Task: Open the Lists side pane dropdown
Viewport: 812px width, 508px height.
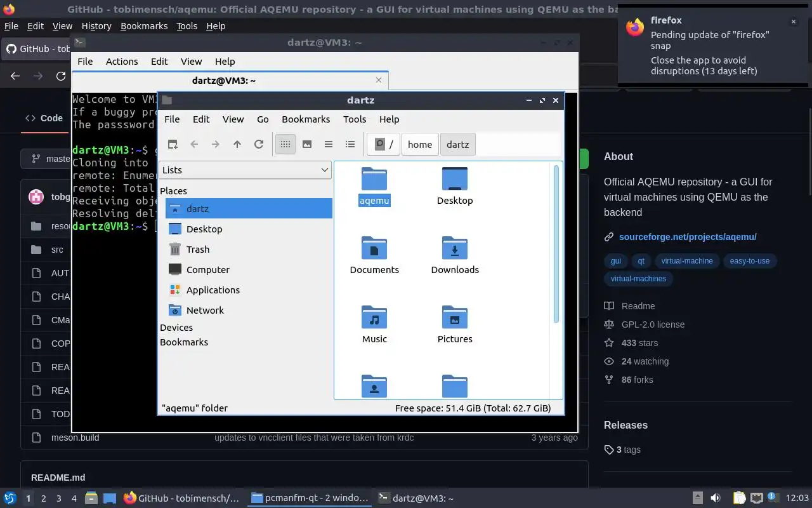Action: (x=245, y=170)
